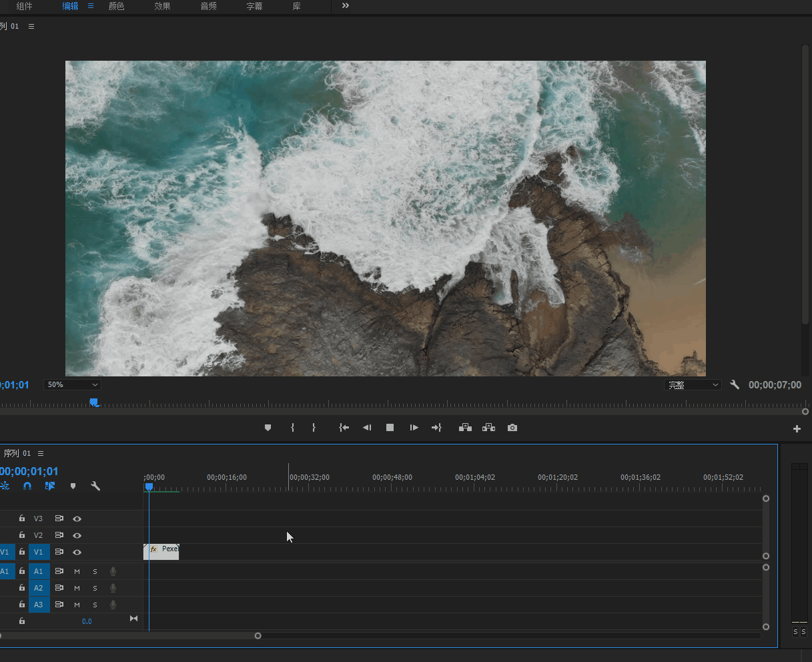Toggle linked selection in the timeline
The height and width of the screenshot is (662, 812).
click(49, 486)
